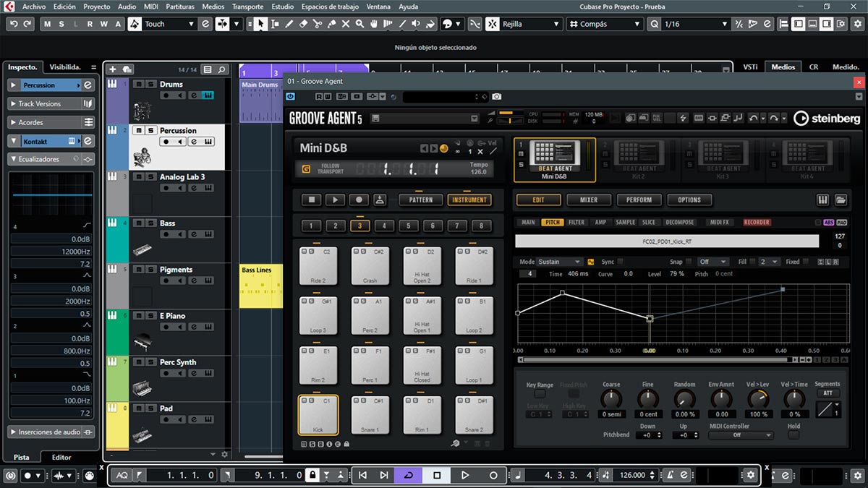This screenshot has width=868, height=488.
Task: Select the Mini D&B Beat Agent kit slot
Action: click(x=554, y=160)
